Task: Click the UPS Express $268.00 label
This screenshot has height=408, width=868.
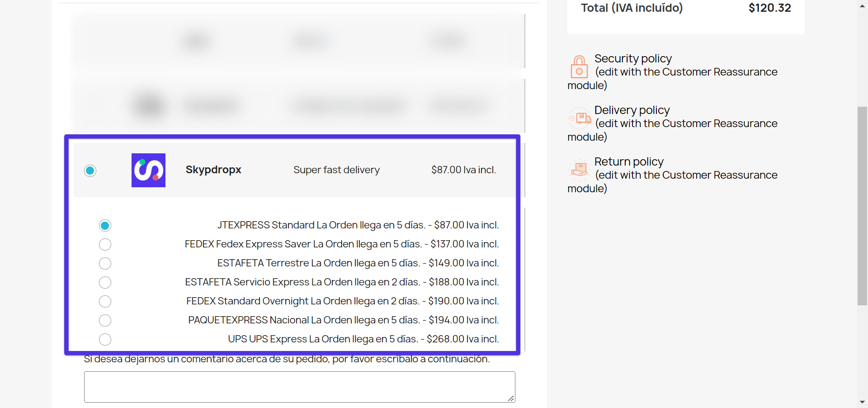Action: 363,339
